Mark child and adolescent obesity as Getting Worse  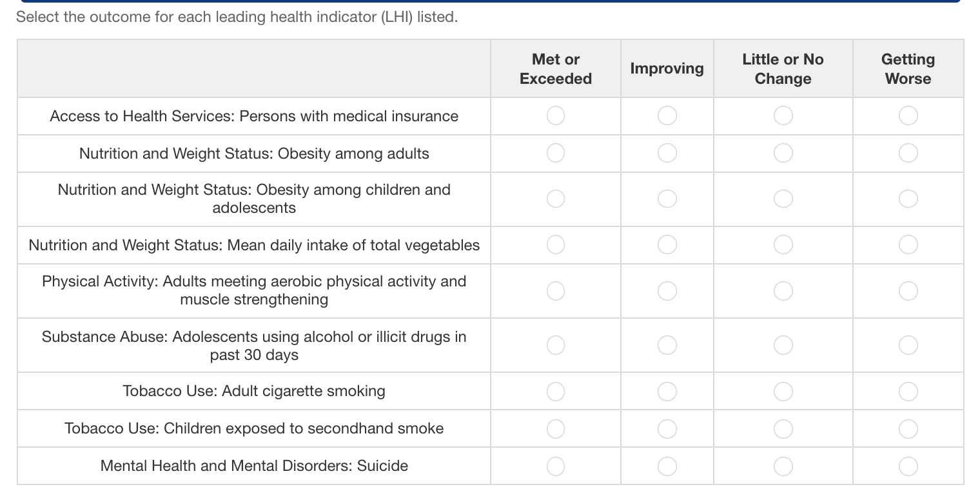(908, 199)
